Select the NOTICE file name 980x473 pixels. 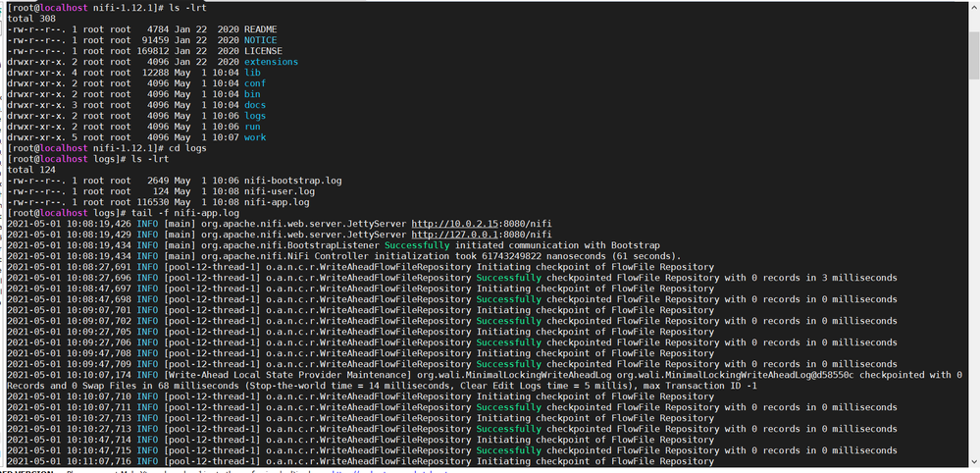tap(261, 40)
